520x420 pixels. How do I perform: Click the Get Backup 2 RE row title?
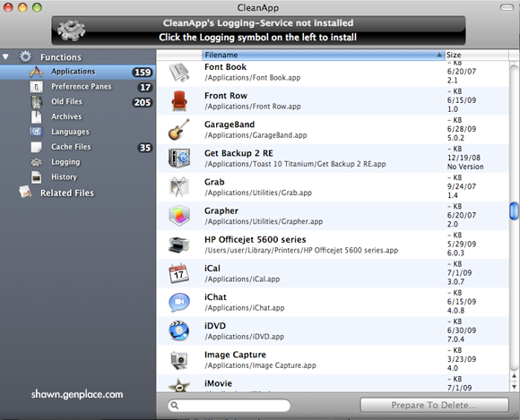tap(238, 153)
